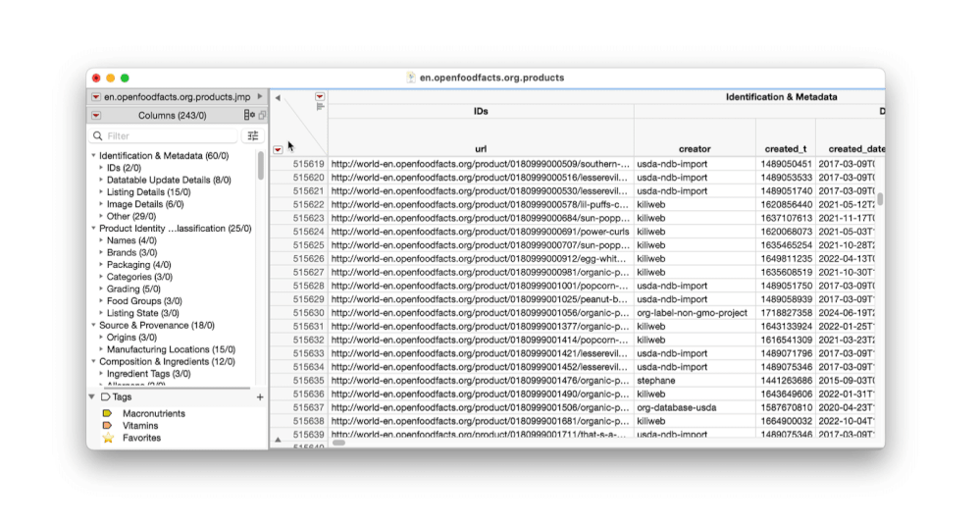Open the rows red triangle menu in table corner
This screenshot has width=980, height=526.
[x=278, y=149]
